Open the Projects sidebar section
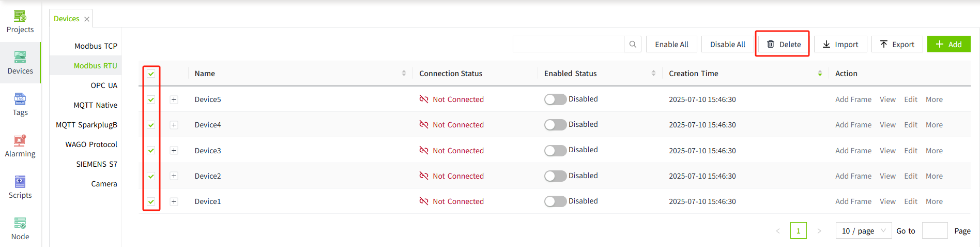The image size is (980, 247). tap(20, 22)
